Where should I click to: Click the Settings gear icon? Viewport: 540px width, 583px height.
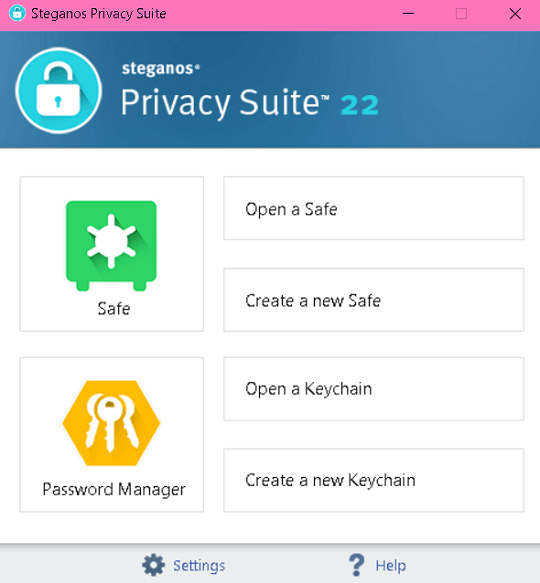click(x=153, y=565)
